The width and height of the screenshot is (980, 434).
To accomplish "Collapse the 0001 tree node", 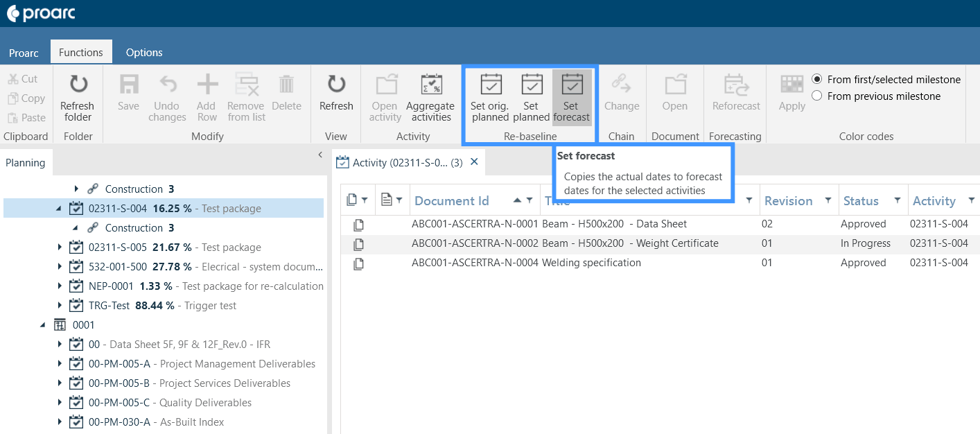I will 43,325.
